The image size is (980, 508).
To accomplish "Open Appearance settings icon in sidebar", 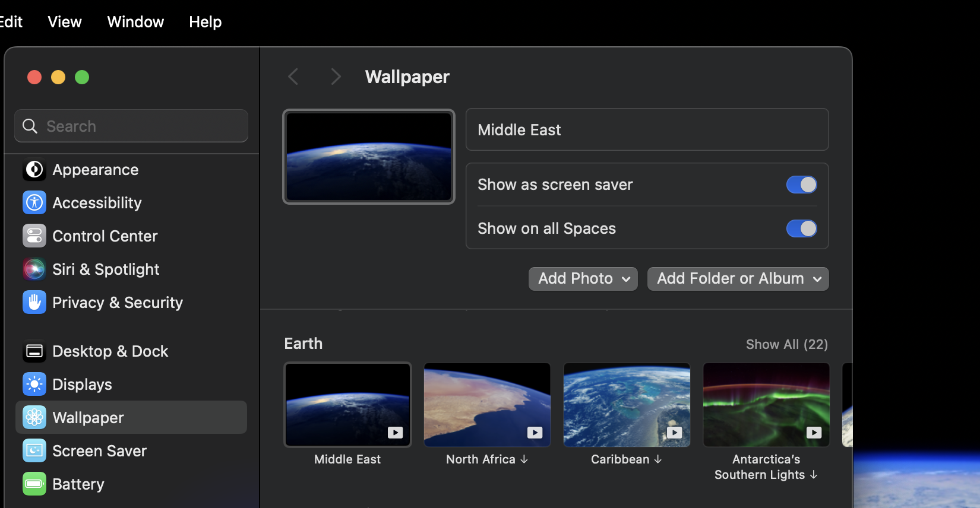I will [34, 170].
